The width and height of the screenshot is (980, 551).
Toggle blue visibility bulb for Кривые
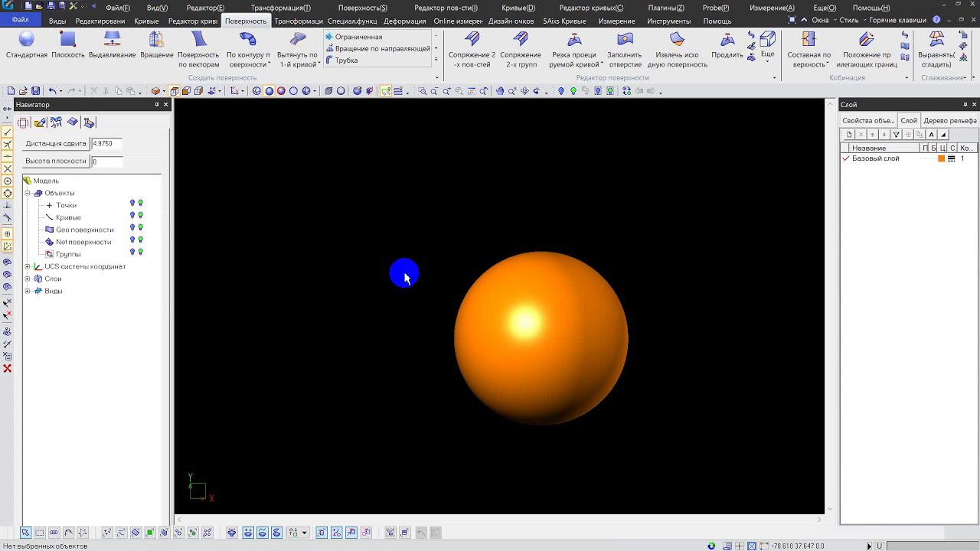pyautogui.click(x=132, y=216)
